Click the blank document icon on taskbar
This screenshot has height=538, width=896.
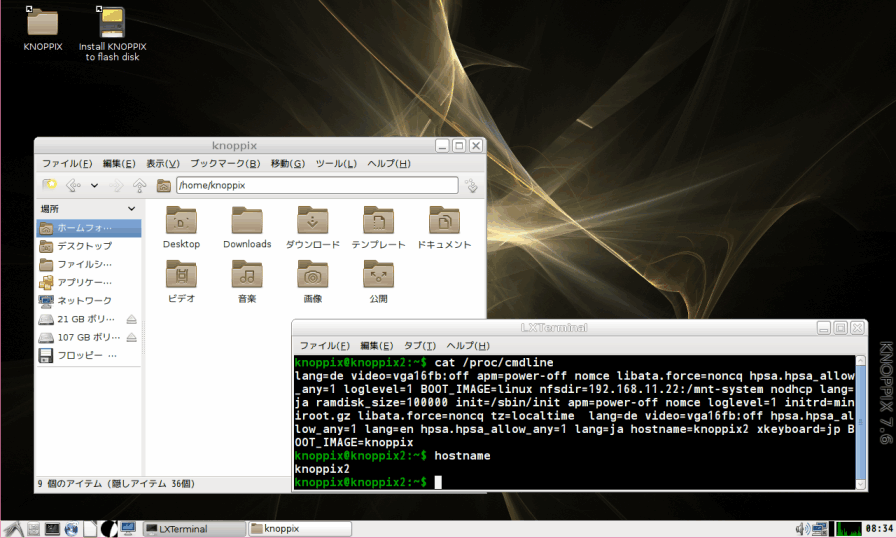(90, 529)
